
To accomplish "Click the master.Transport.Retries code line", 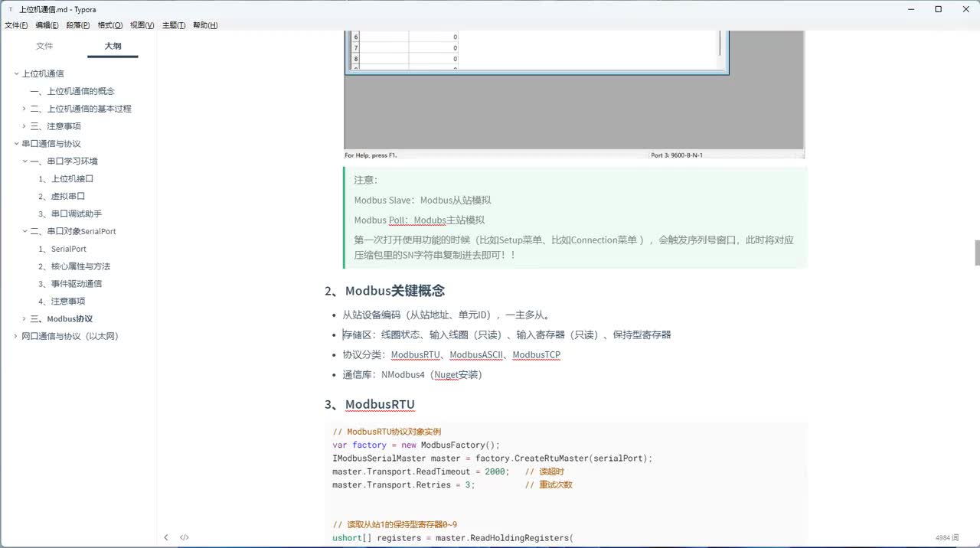I will [x=452, y=485].
